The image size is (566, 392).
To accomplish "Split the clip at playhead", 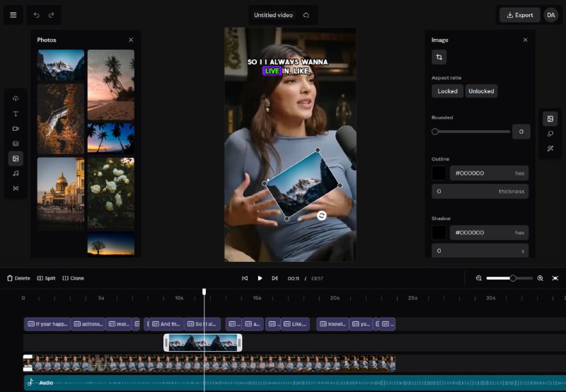I will coord(46,278).
